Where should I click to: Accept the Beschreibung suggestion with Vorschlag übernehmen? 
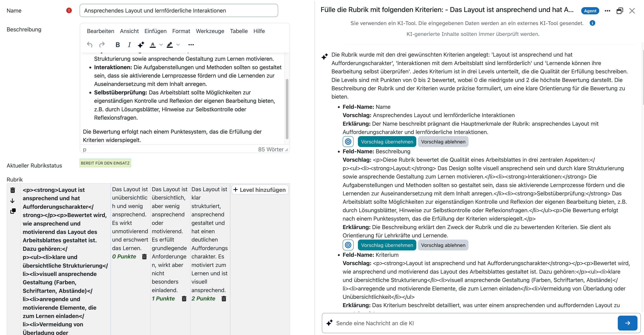[x=387, y=245]
